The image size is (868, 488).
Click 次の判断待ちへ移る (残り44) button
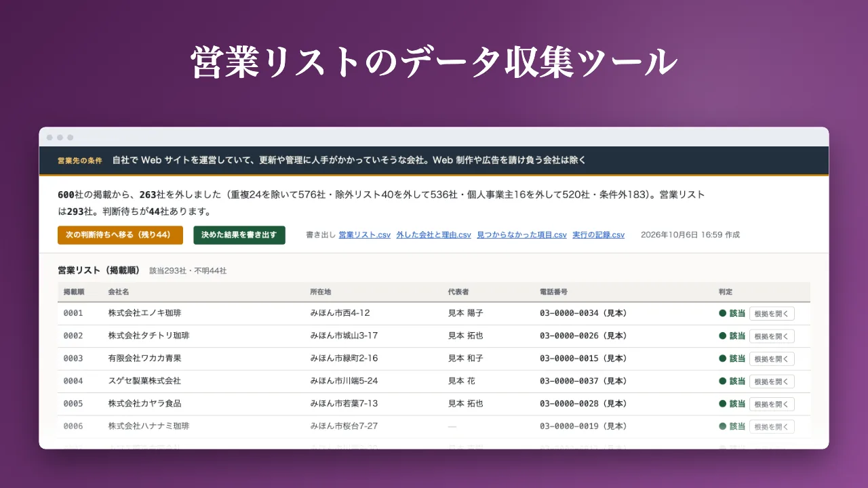click(120, 235)
